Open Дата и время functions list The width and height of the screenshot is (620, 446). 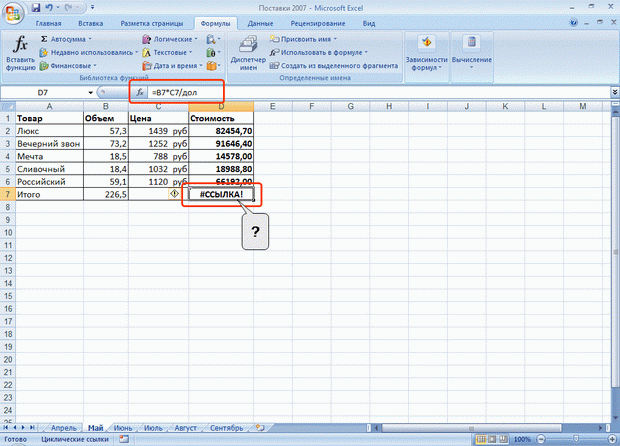pyautogui.click(x=172, y=66)
